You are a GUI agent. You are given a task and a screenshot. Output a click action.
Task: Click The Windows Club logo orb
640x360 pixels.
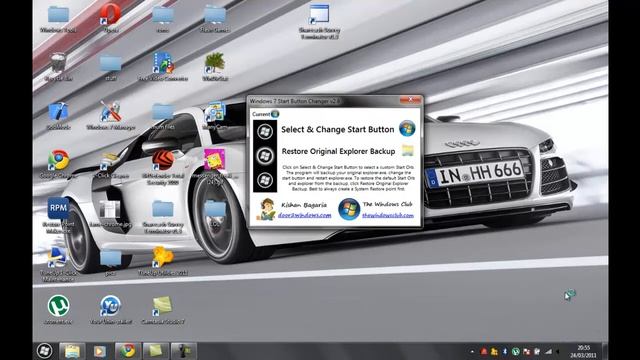tap(349, 209)
